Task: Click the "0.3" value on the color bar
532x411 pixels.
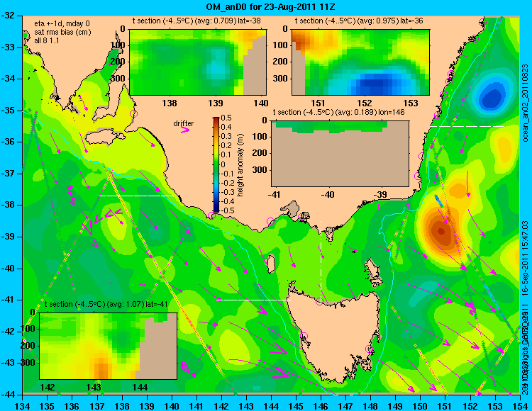Action: coord(226,136)
